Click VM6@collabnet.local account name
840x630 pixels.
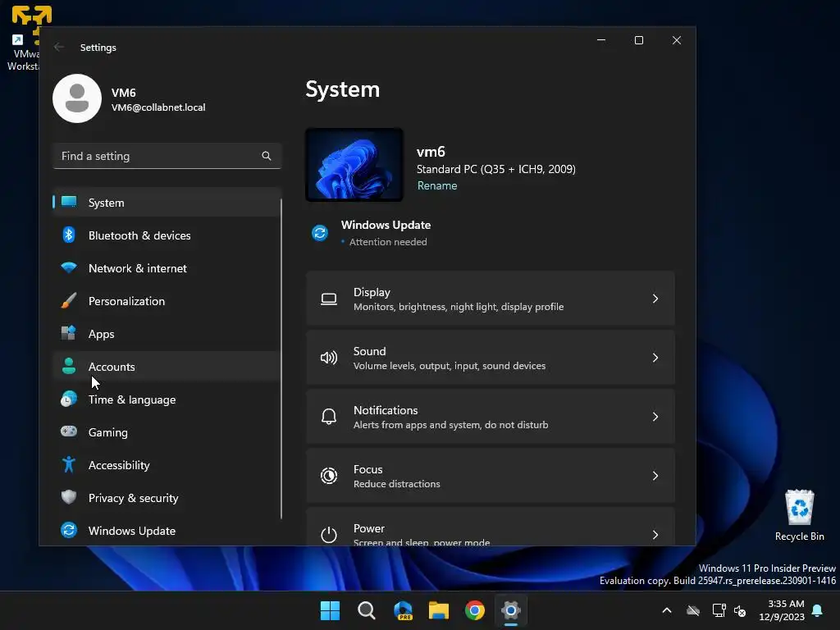[158, 107]
